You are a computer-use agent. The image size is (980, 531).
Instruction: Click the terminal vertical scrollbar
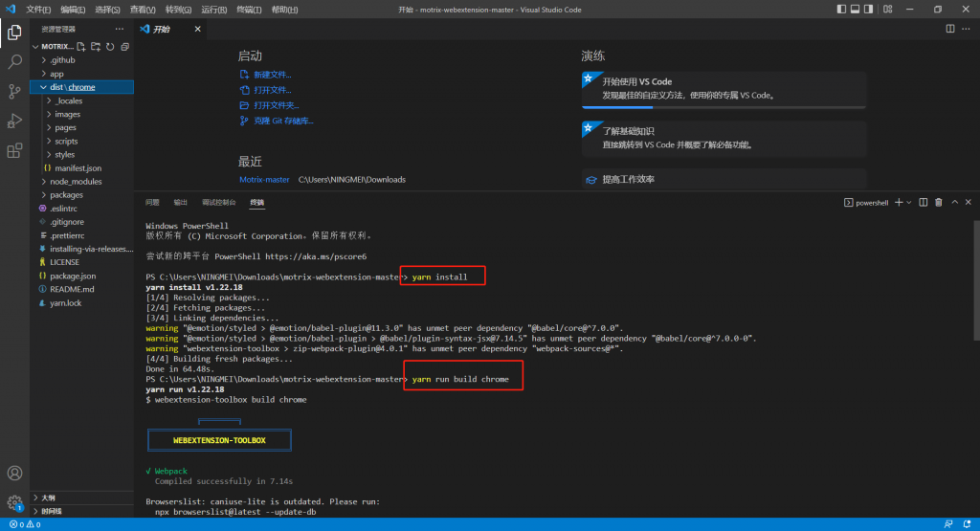pyautogui.click(x=976, y=280)
